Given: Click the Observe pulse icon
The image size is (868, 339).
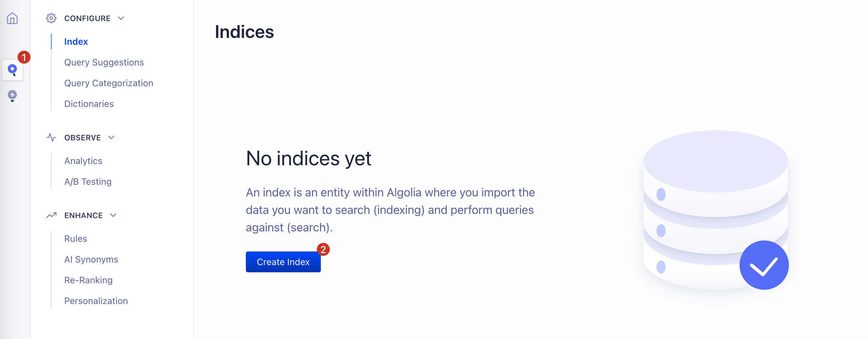Looking at the screenshot, I should [51, 137].
